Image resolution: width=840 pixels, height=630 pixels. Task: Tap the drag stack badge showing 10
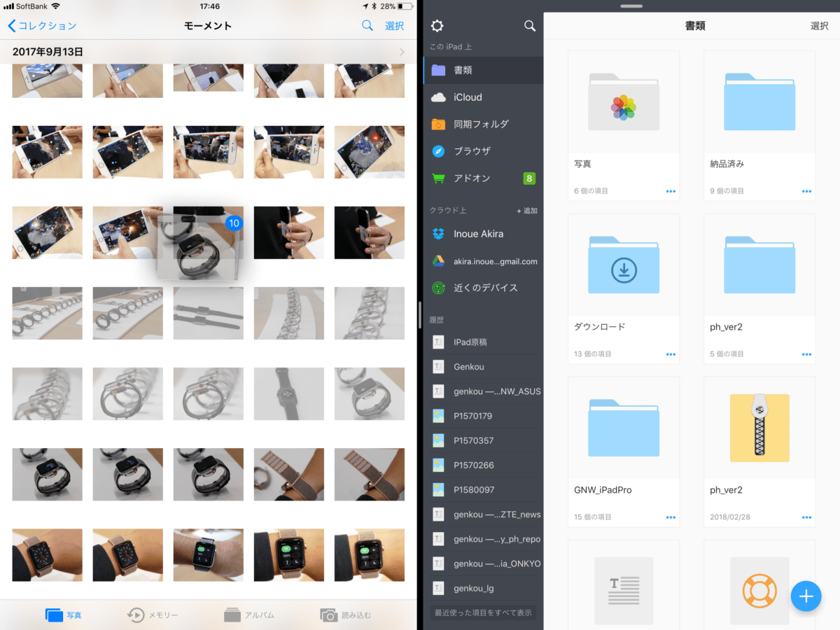tap(234, 223)
